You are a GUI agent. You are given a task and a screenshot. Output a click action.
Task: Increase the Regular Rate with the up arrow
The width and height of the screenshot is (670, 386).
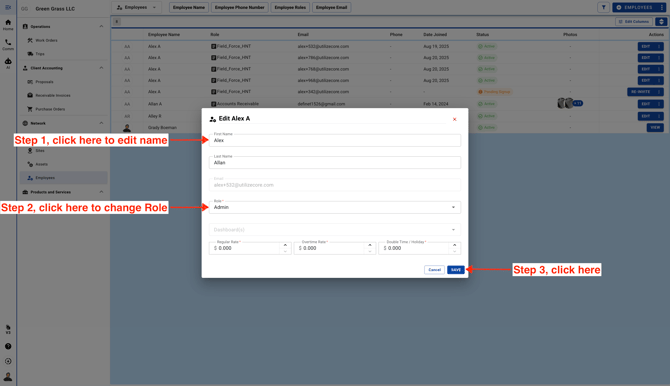285,245
